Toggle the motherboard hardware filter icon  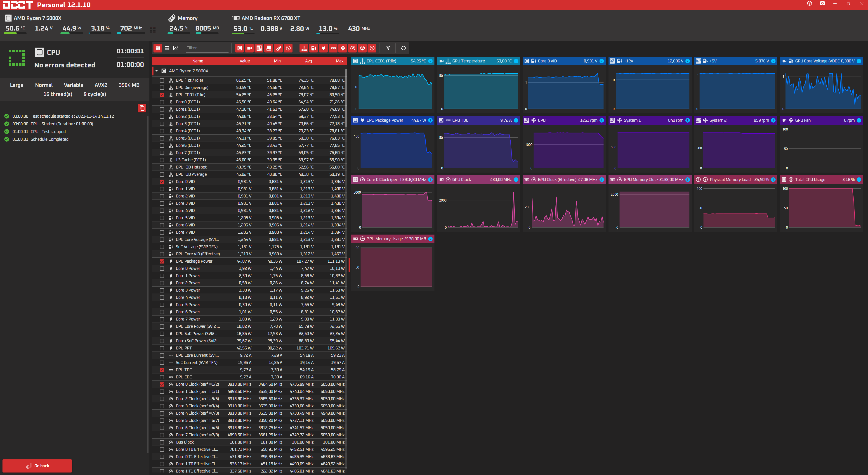259,48
